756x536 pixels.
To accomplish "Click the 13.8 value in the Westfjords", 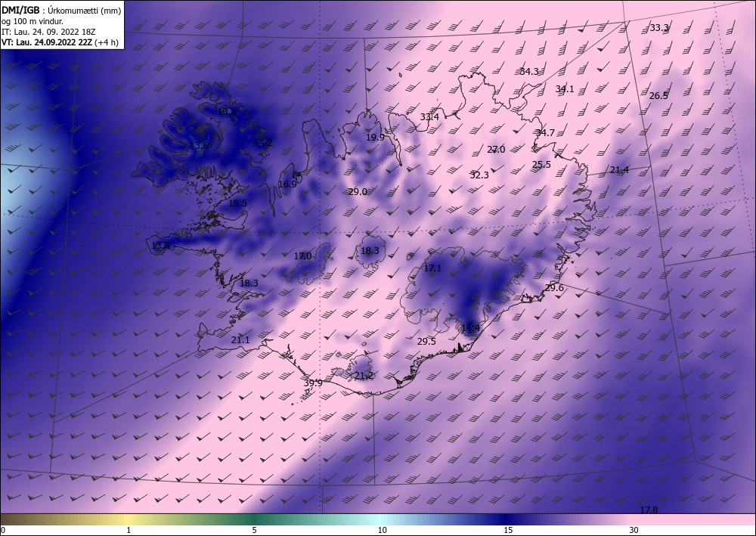I will (227, 112).
